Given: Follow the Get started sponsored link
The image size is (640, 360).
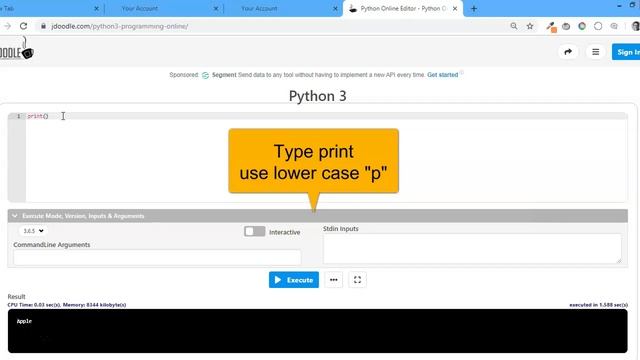Looking at the screenshot, I should point(442,75).
